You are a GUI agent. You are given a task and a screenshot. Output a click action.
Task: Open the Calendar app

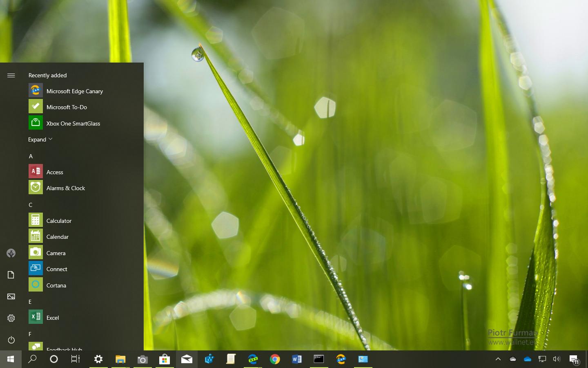58,236
